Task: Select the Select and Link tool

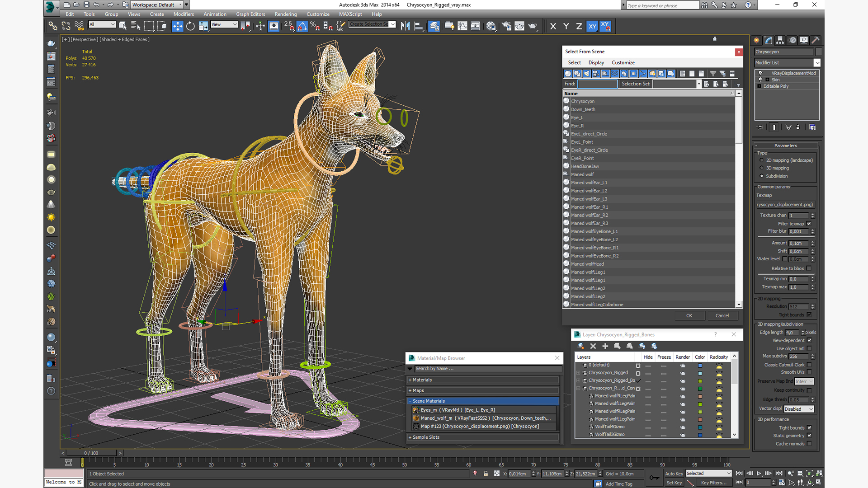Action: coord(53,26)
